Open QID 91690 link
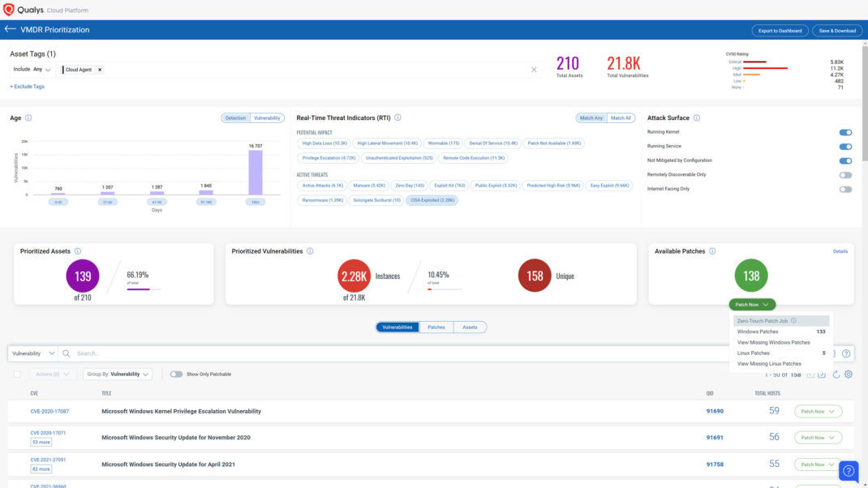Viewport: 868px width, 488px height. pos(715,412)
